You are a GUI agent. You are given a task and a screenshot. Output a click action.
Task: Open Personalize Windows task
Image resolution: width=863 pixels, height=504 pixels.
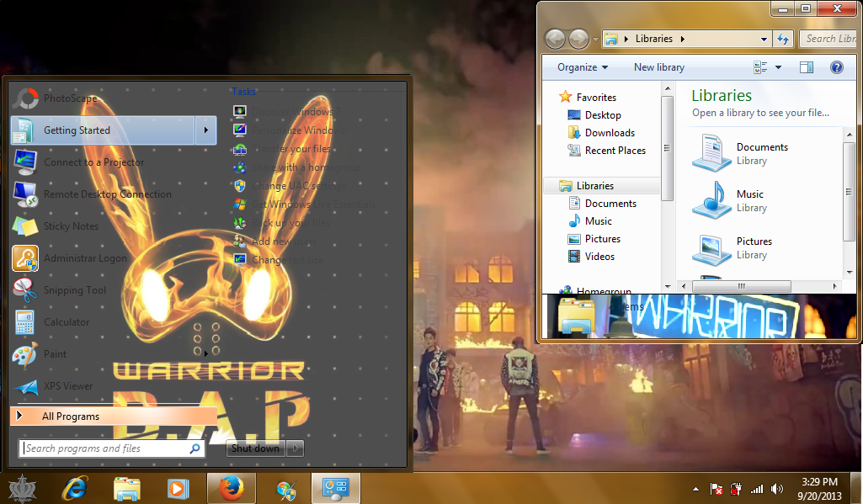[x=290, y=130]
